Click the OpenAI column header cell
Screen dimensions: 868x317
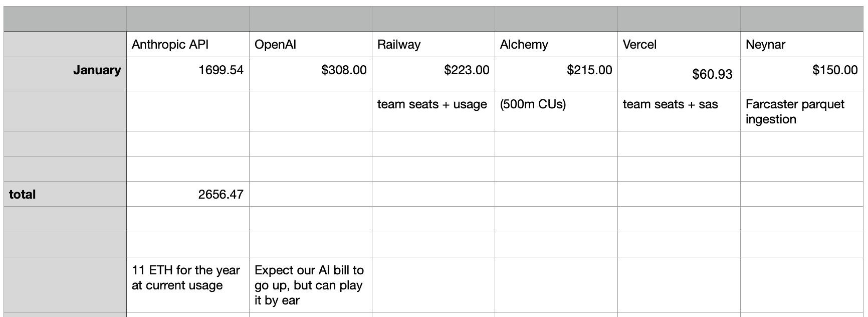[x=310, y=44]
